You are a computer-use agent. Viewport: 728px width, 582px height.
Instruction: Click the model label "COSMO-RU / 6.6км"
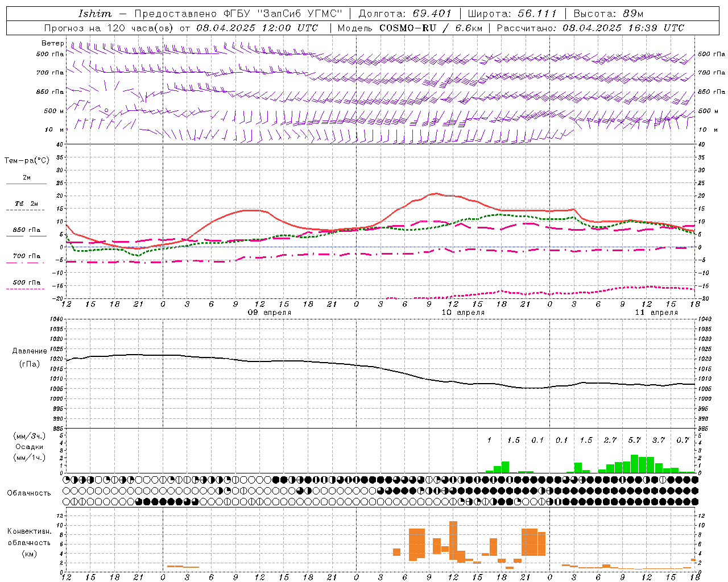coord(431,28)
